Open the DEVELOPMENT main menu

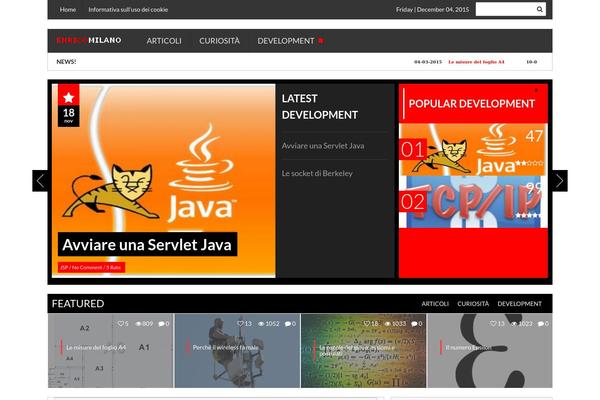point(285,41)
